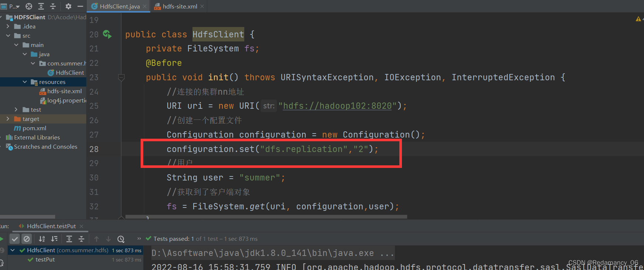Collapse the src folder
The height and width of the screenshot is (270, 644).
pos(8,36)
